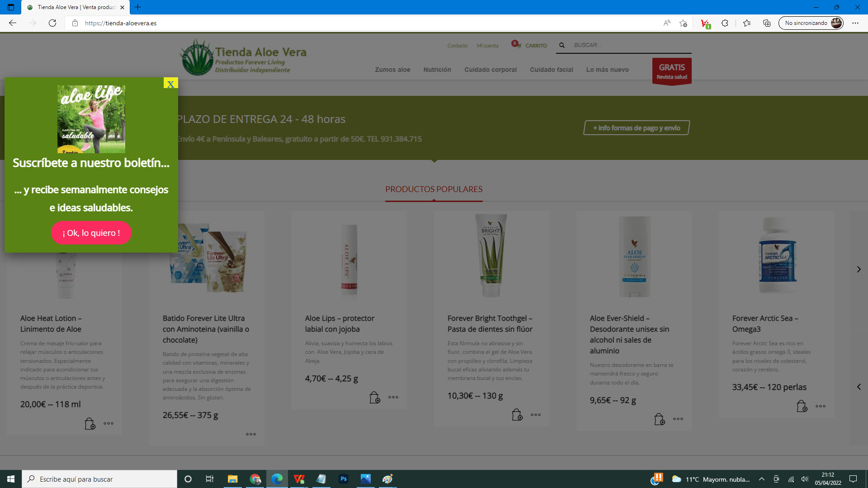Click '+ info formas de pago y envío'
Viewport: 868px width, 488px height.
pyautogui.click(x=637, y=128)
